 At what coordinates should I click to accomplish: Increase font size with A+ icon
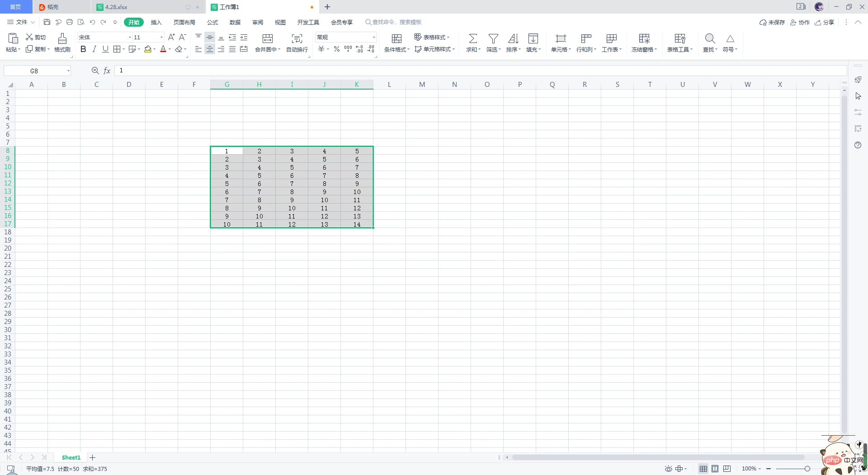point(171,37)
